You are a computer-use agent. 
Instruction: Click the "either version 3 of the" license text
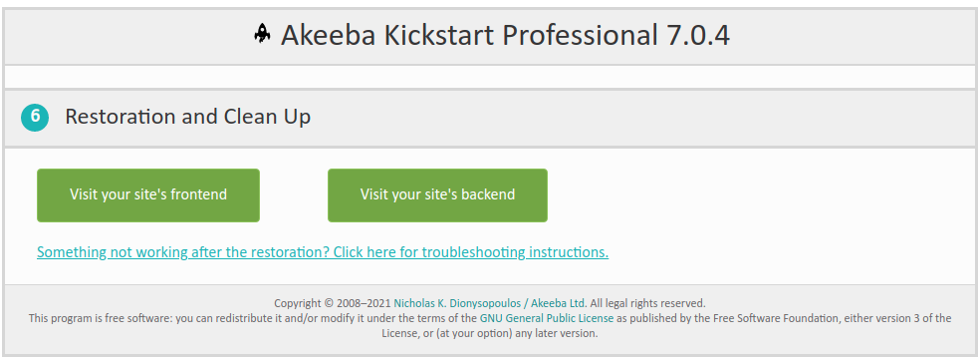897,318
